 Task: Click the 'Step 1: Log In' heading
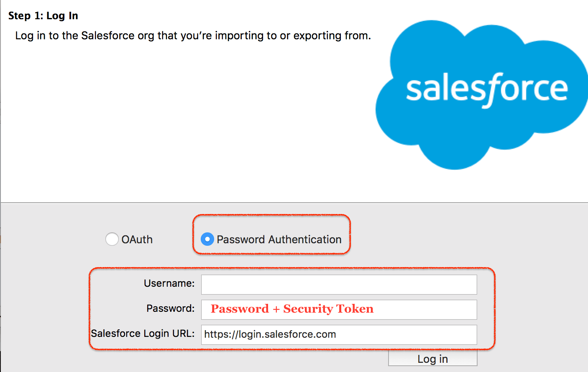tap(43, 16)
